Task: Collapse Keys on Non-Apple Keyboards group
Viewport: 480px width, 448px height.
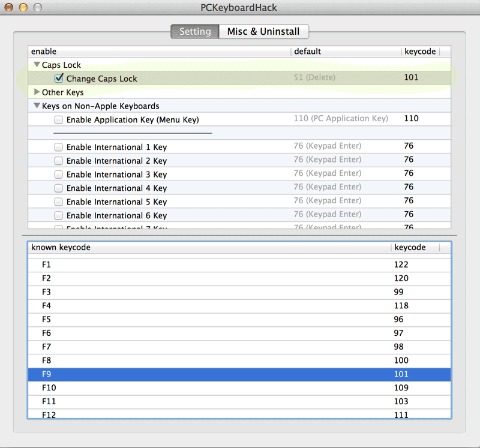Action: 37,106
